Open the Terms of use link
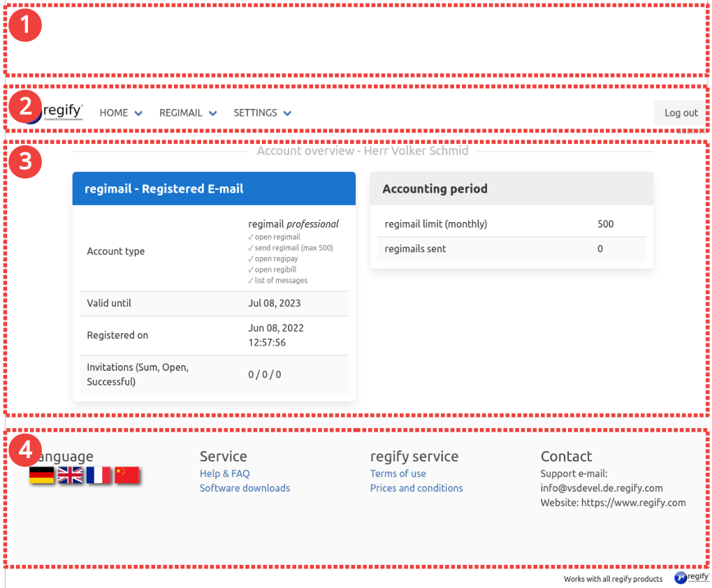This screenshot has width=712, height=588. point(398,473)
